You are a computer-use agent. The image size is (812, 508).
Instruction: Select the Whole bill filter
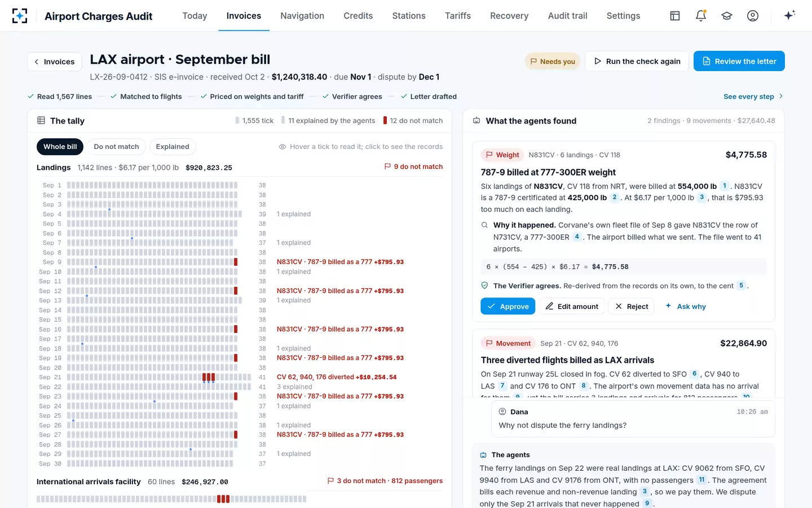[60, 147]
